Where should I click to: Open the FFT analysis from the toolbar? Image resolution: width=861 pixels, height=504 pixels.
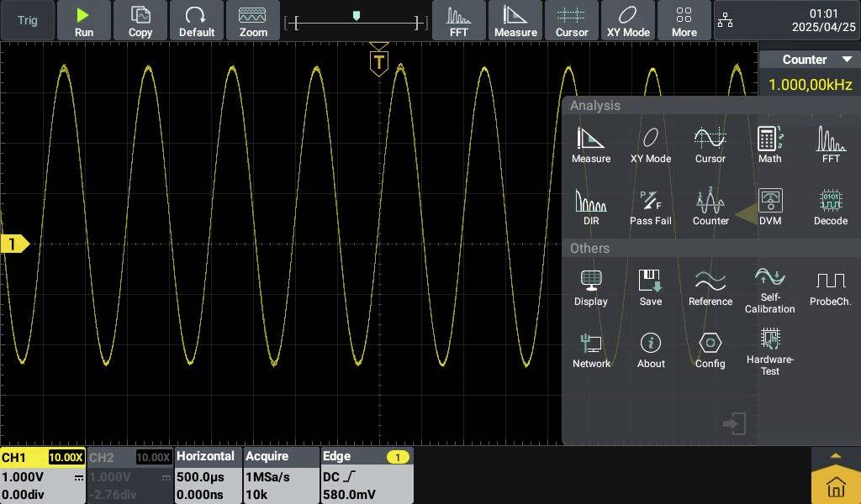[x=458, y=20]
